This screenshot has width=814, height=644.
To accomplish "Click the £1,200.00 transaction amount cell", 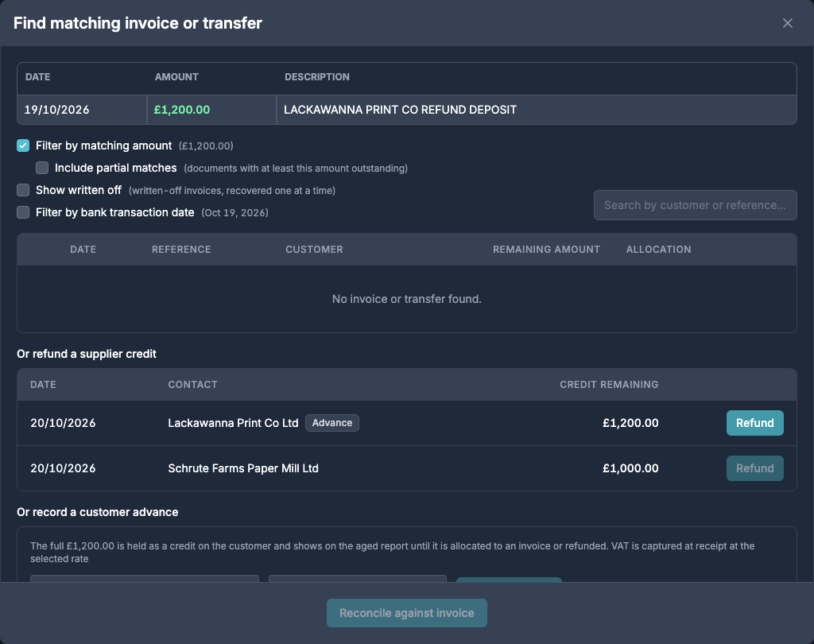I will (211, 110).
